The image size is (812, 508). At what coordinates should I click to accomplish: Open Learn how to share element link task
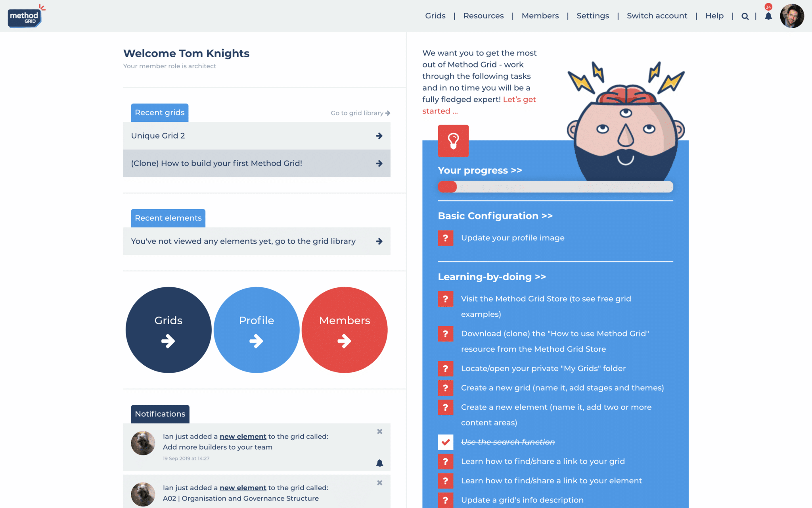[x=551, y=481]
